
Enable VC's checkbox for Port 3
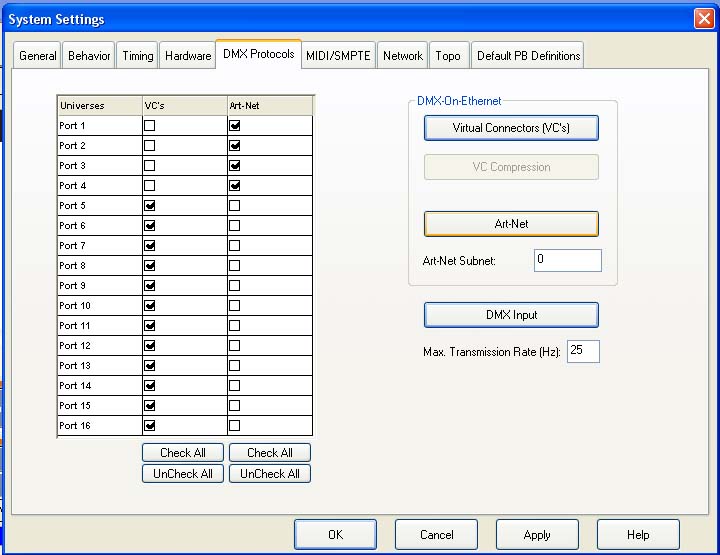click(149, 166)
